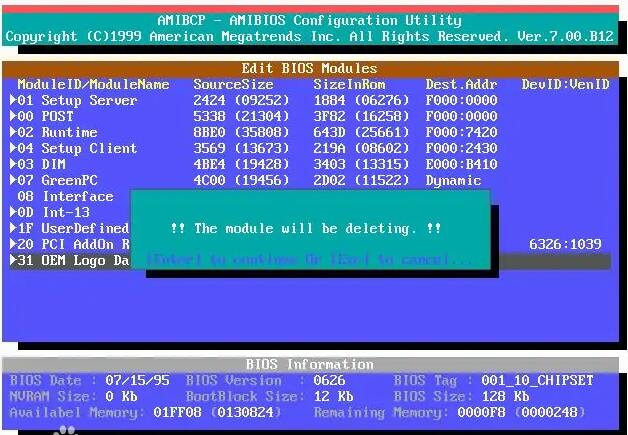Click the arrow marker next to 02 Runtime
This screenshot has width=628, height=435.
pyautogui.click(x=13, y=132)
